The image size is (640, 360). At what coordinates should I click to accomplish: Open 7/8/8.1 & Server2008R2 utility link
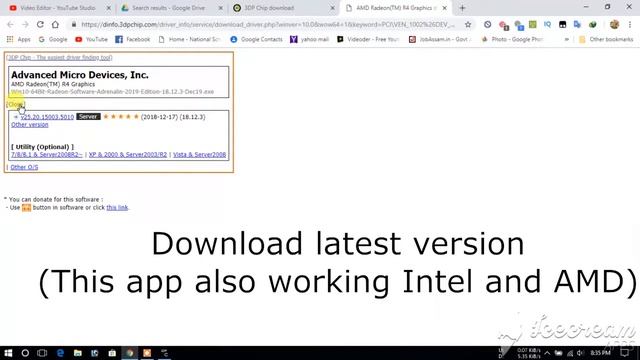coord(47,155)
